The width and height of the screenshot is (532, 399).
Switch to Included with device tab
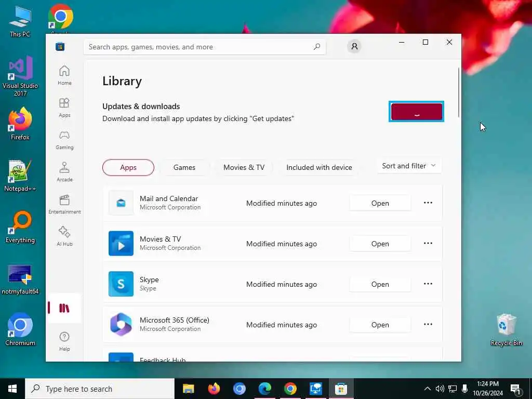click(x=319, y=167)
